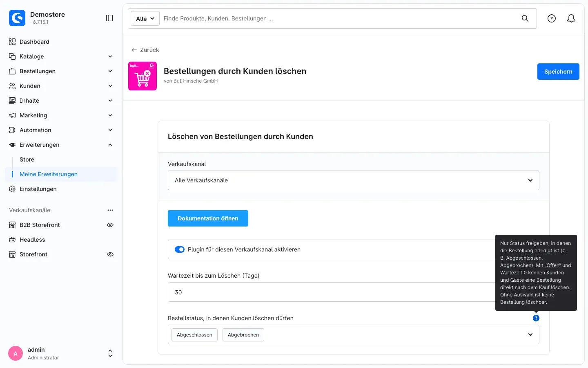Click the Headless basket icon
588x368 pixels.
(12, 240)
